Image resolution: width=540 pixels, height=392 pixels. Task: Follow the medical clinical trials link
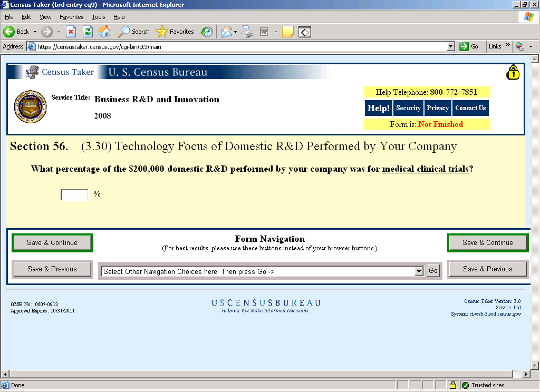(x=426, y=169)
